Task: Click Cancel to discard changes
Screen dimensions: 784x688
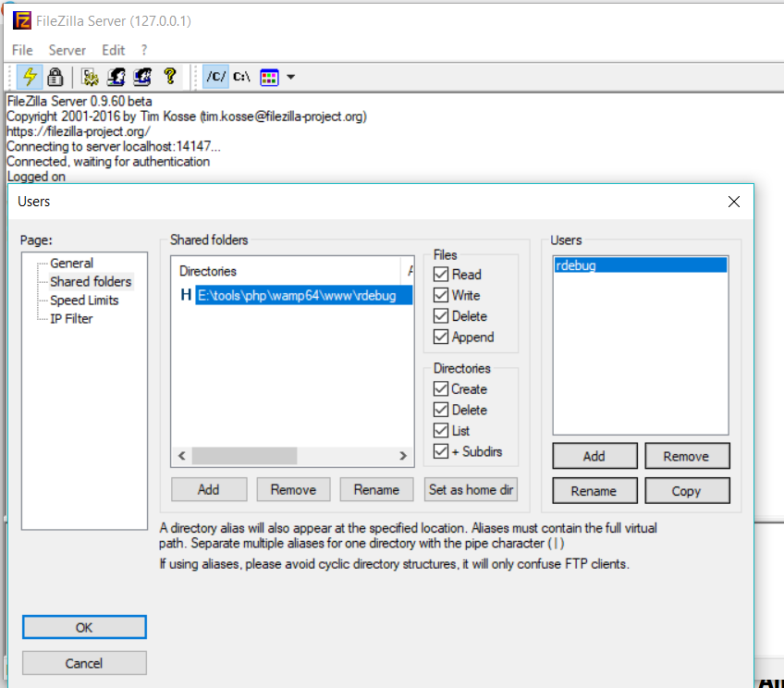Action: click(x=84, y=663)
